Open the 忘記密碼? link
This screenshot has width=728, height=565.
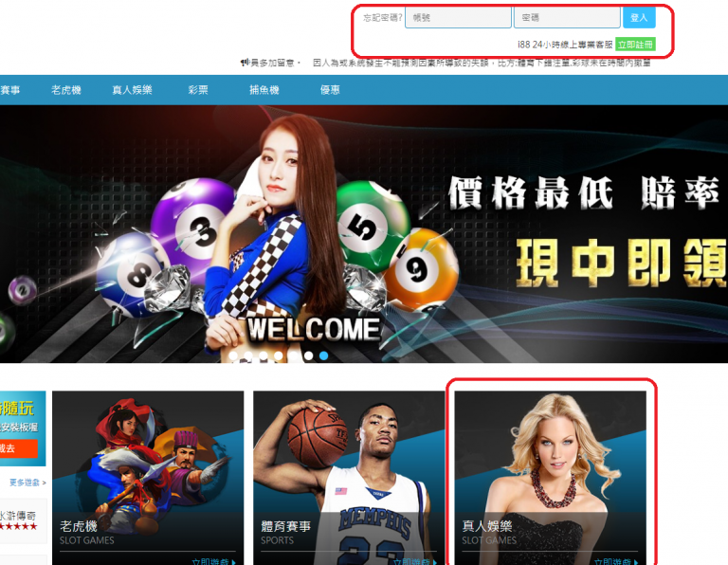click(x=382, y=18)
